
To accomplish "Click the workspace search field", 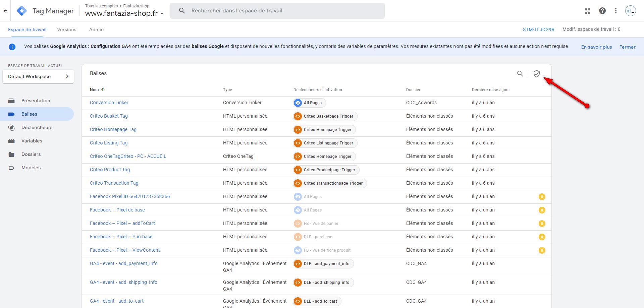I will point(277,11).
